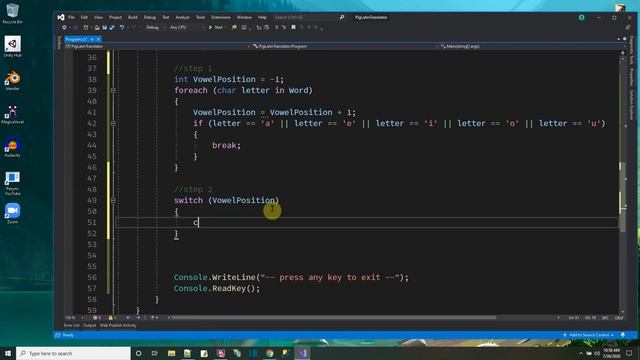The image size is (640, 360).
Task: Click the Windows Start button
Action: coord(8,353)
